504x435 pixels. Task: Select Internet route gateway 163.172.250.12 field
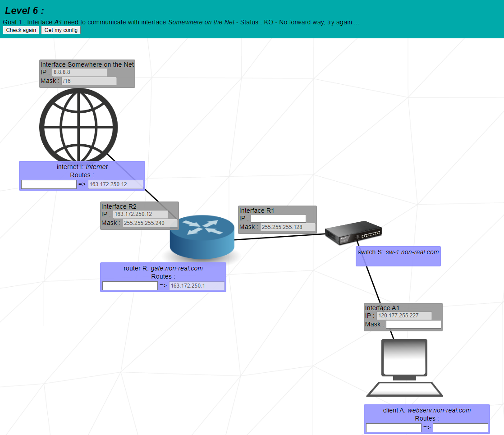tap(116, 184)
